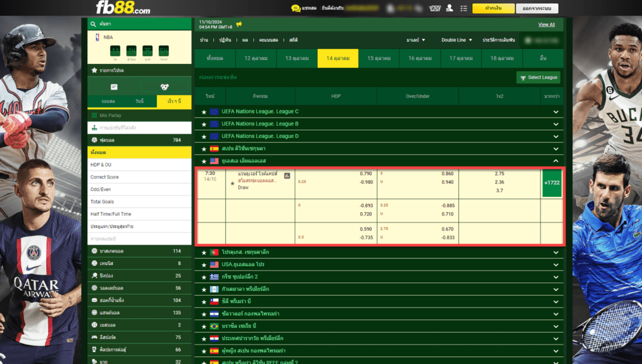Click the basketball sport icon in sidebar
Screen dimensions: 642x364
pyautogui.click(x=95, y=251)
